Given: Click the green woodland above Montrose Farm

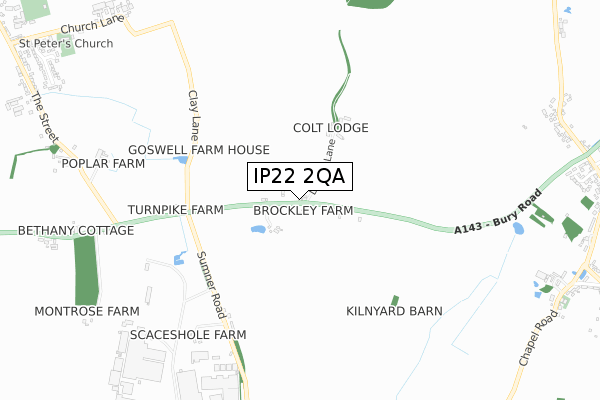Looking at the screenshot, I should click(86, 271).
